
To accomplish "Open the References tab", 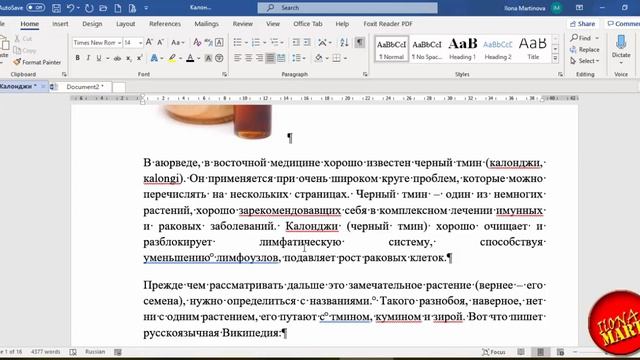I will click(x=165, y=24).
